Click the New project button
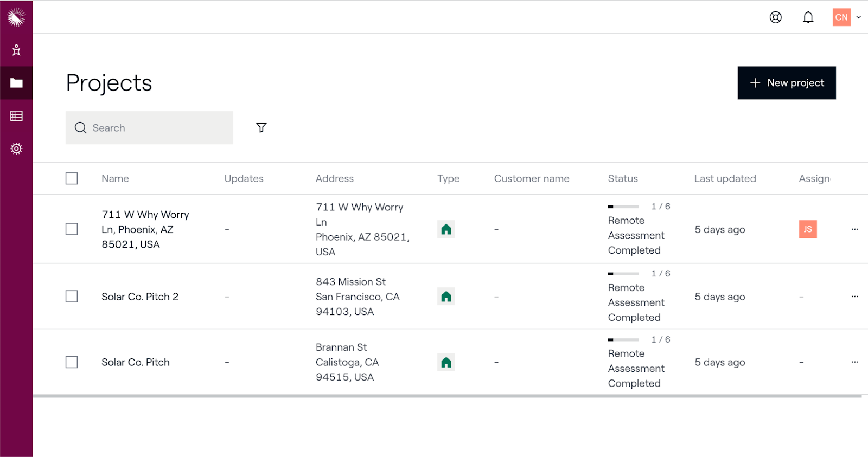The image size is (868, 457). 786,83
